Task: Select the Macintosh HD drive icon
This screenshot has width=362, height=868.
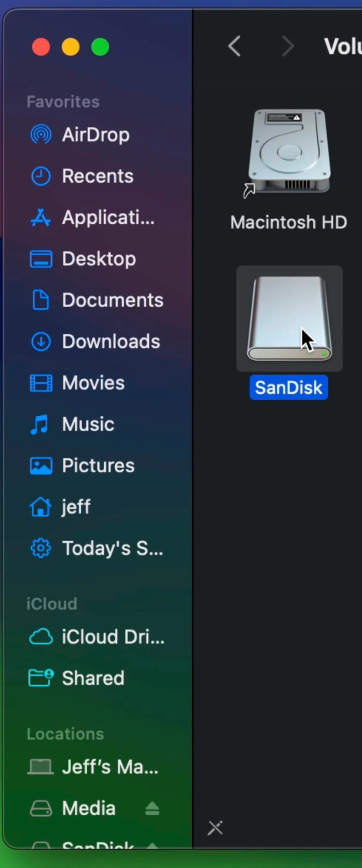Action: (x=289, y=151)
